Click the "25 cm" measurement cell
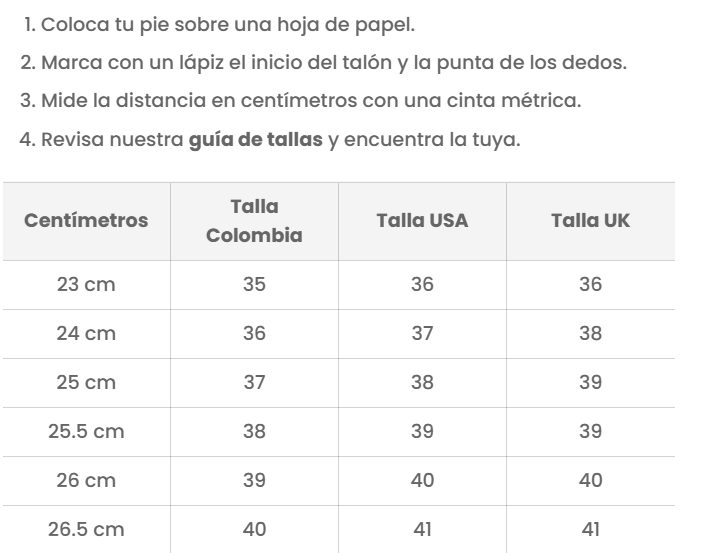The height and width of the screenshot is (553, 717). (x=86, y=383)
